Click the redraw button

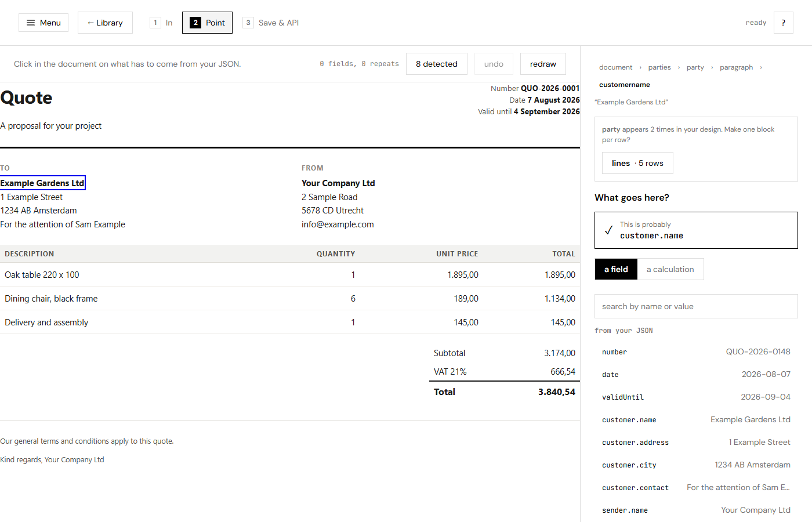(x=543, y=64)
